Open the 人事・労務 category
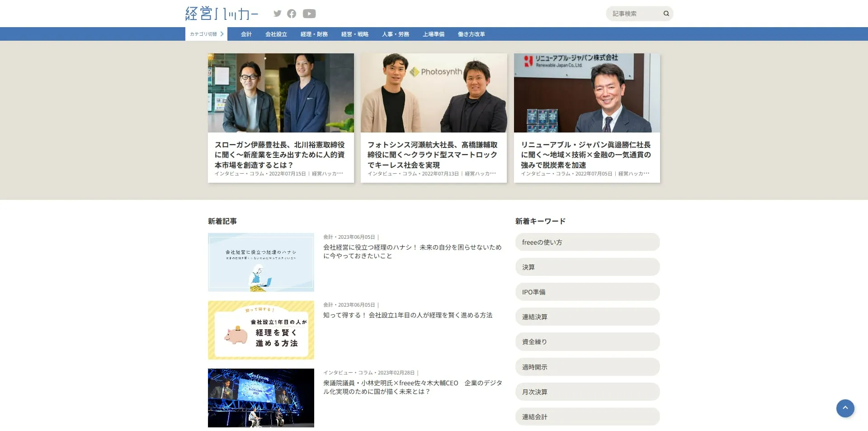 click(395, 34)
